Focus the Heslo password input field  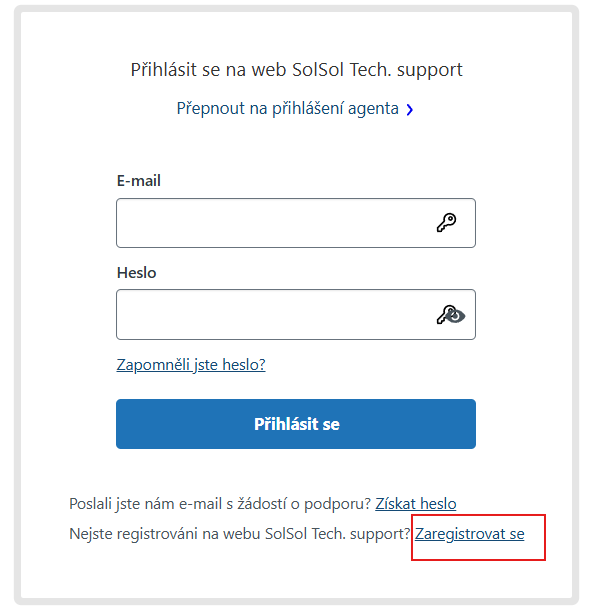point(296,314)
